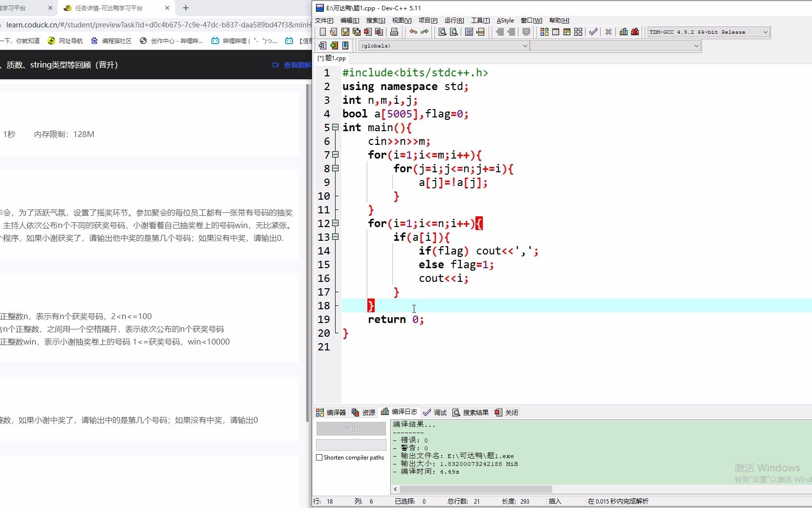Image resolution: width=812 pixels, height=508 pixels.
Task: Switch to the 编译器 bottom tab
Action: click(x=331, y=413)
